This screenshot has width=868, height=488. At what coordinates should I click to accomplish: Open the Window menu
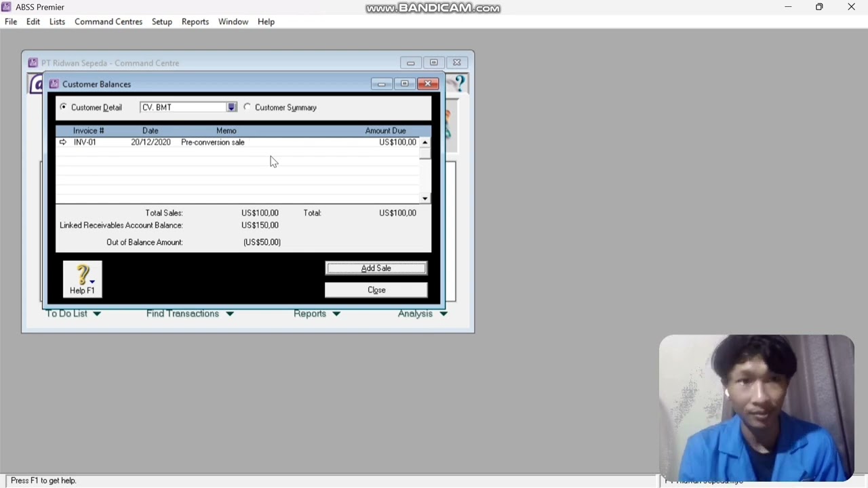[x=233, y=22]
